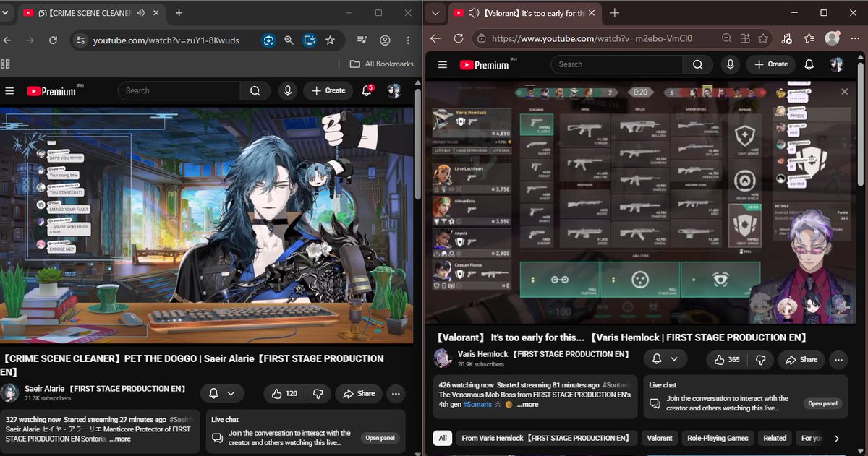
Task: Select the Valorant filter chip
Action: [660, 438]
